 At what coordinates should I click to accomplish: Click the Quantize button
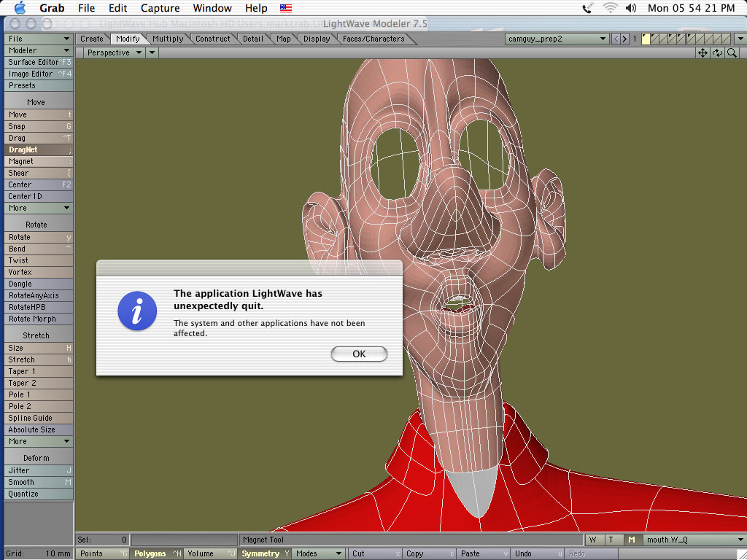(x=39, y=494)
